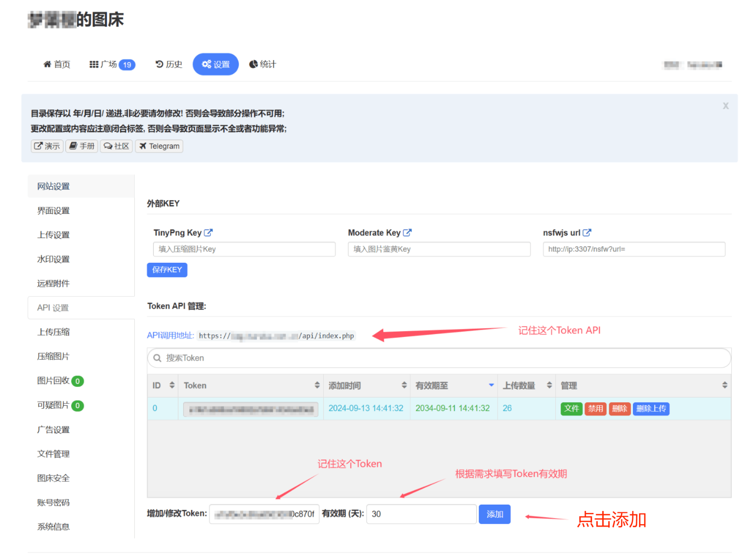The height and width of the screenshot is (557, 756).
Task: Select 可疑图片 in the sidebar
Action: point(81,405)
